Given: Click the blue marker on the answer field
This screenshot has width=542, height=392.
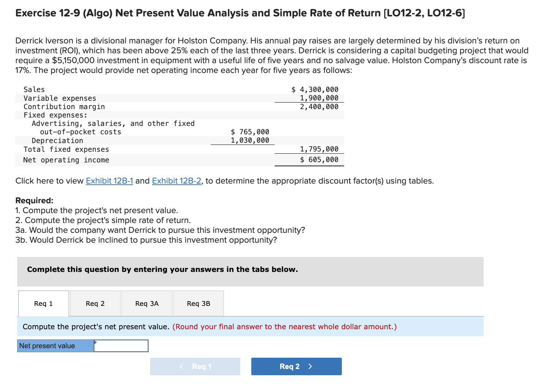Looking at the screenshot, I should (95, 343).
